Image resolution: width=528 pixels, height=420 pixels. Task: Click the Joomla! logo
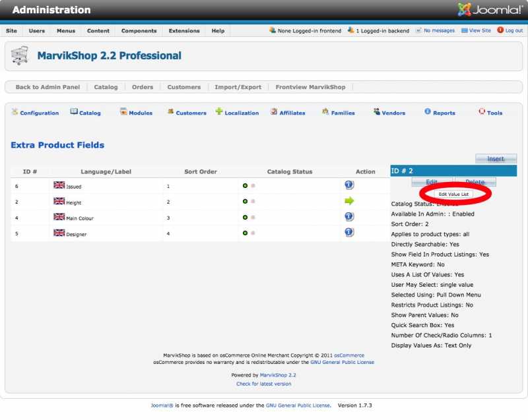[489, 9]
